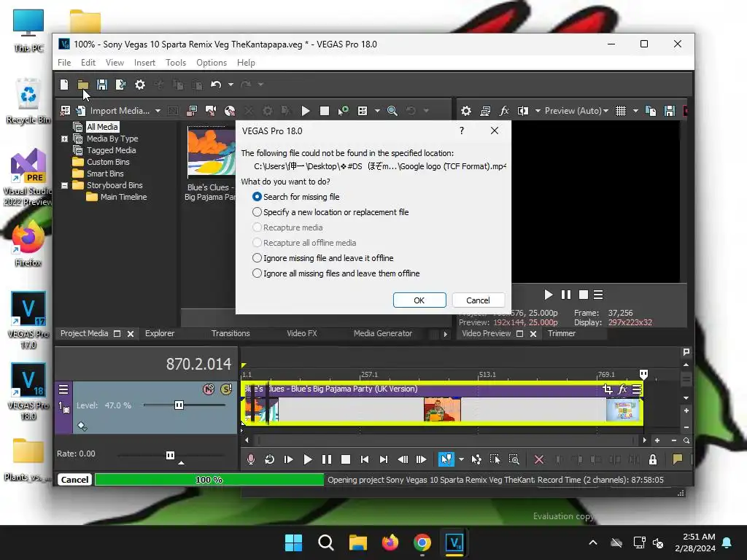The width and height of the screenshot is (747, 560).
Task: Open Project Media views dropdown arrow
Action: [377, 111]
